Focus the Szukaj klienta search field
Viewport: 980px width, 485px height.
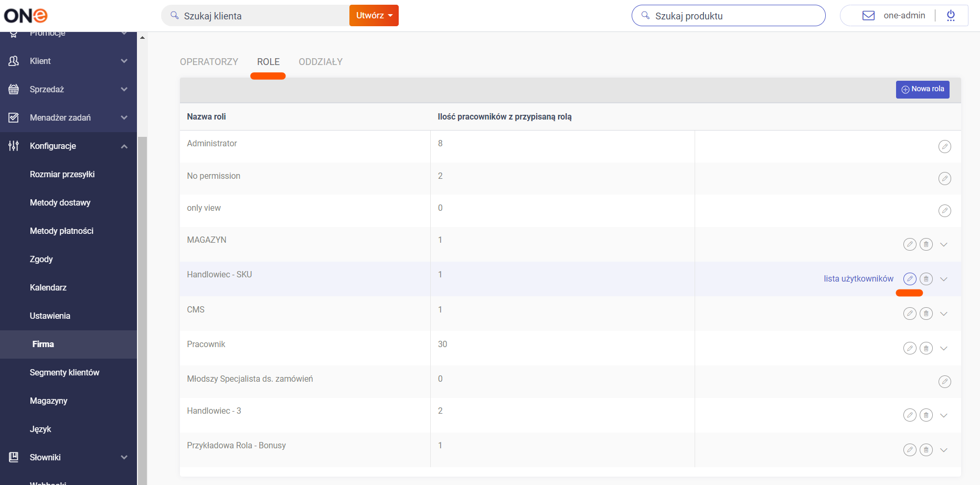tap(255, 16)
